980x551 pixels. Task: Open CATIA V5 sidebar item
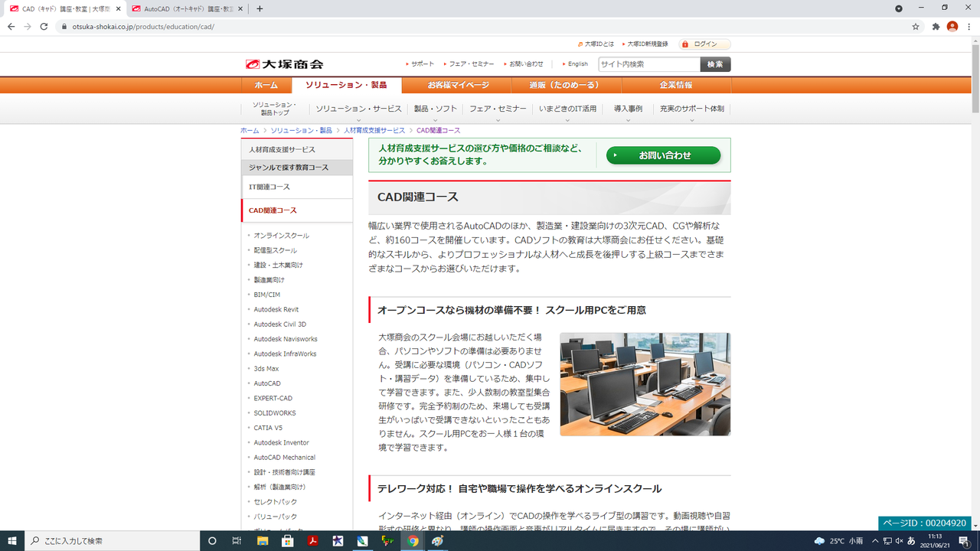point(268,428)
